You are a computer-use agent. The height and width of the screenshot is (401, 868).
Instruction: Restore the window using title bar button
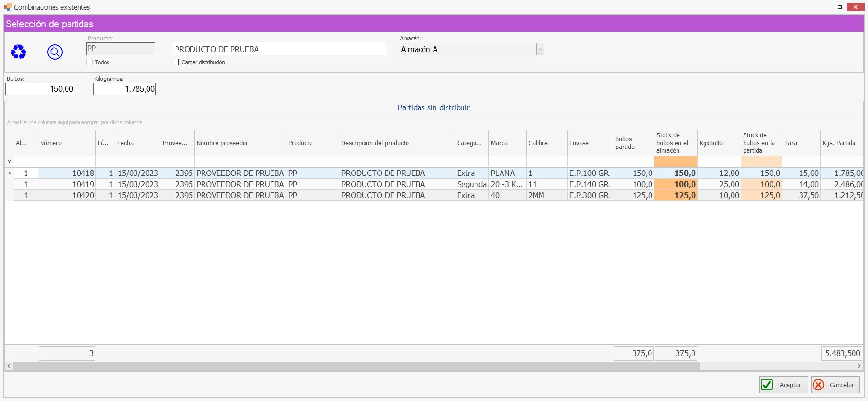coord(840,7)
